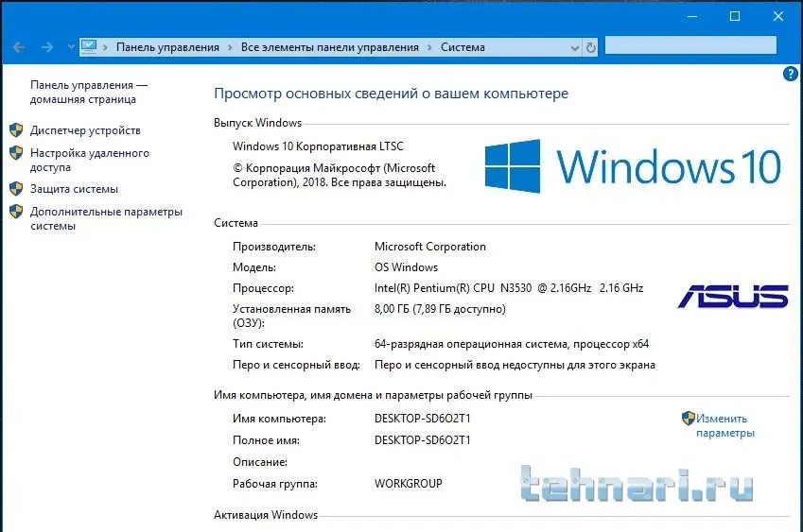Click shield icon beside 'Изменить параметры'
The width and height of the screenshot is (803, 532).
689,418
